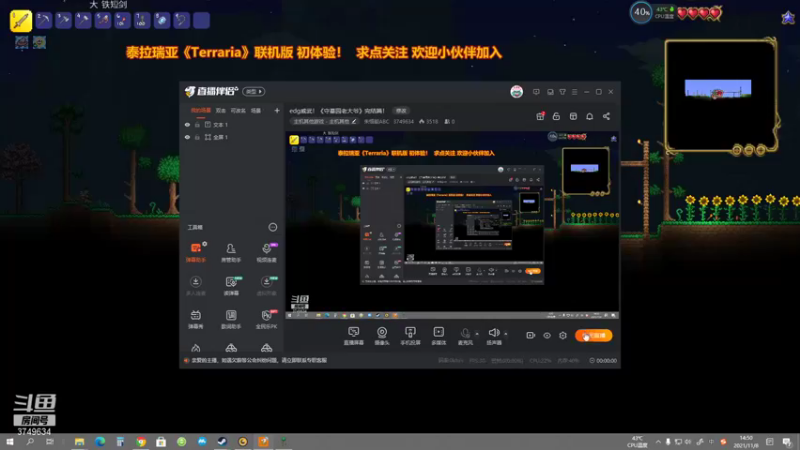Image resolution: width=800 pixels, height=450 pixels.
Task: Add a screen capture source from the bottom bar
Action: (353, 336)
